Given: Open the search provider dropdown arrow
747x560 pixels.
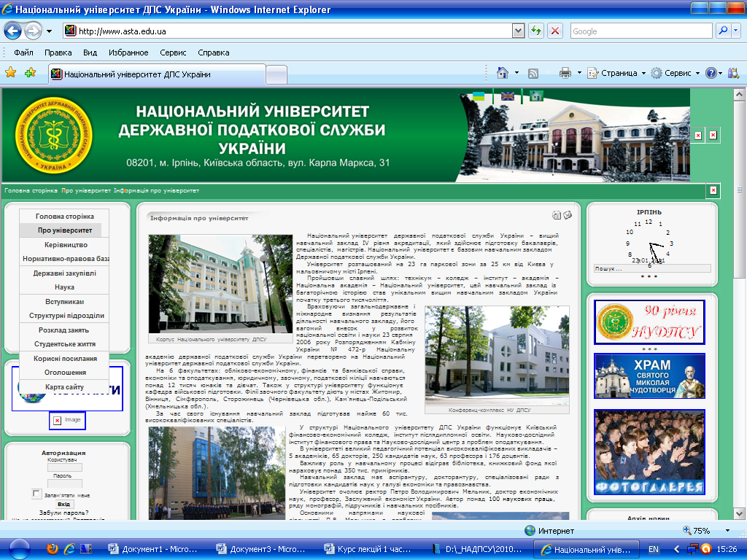Looking at the screenshot, I should (x=735, y=31).
